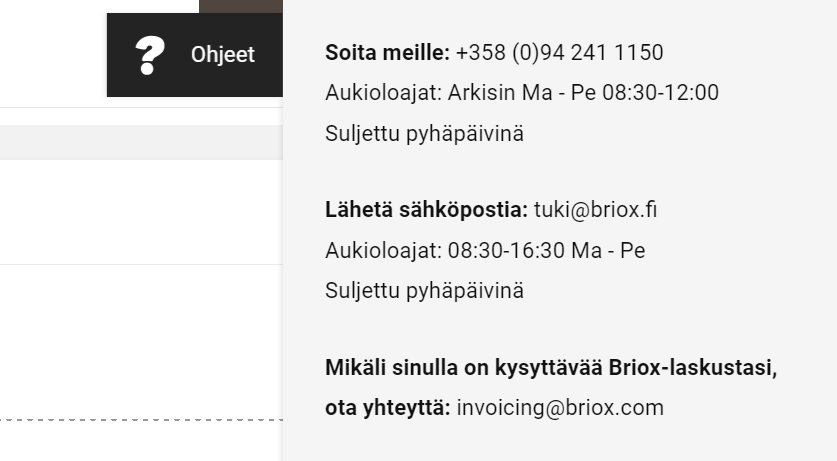Click the 'Mikäli sinulla on kysyttävää Briox-laskustasi' text
837x461 pixels.
tap(551, 368)
